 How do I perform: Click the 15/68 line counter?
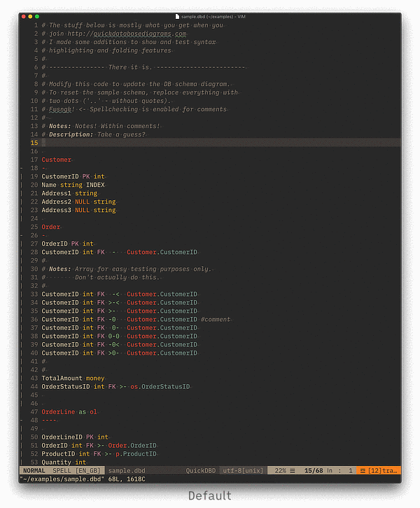pyautogui.click(x=314, y=471)
